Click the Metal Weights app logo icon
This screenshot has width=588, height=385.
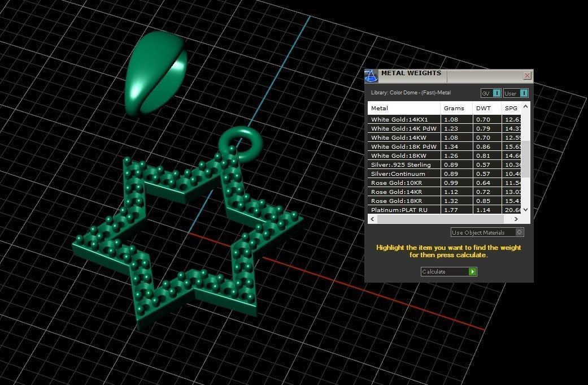coord(371,75)
